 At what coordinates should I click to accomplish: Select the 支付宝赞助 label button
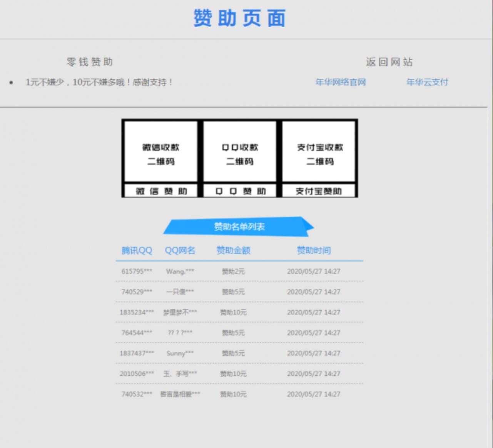319,191
